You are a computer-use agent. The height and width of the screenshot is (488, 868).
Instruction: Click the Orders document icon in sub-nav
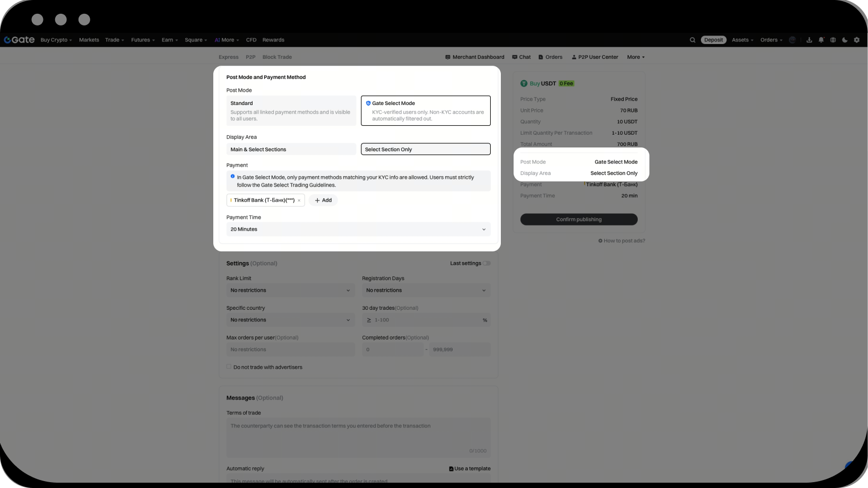tap(541, 57)
